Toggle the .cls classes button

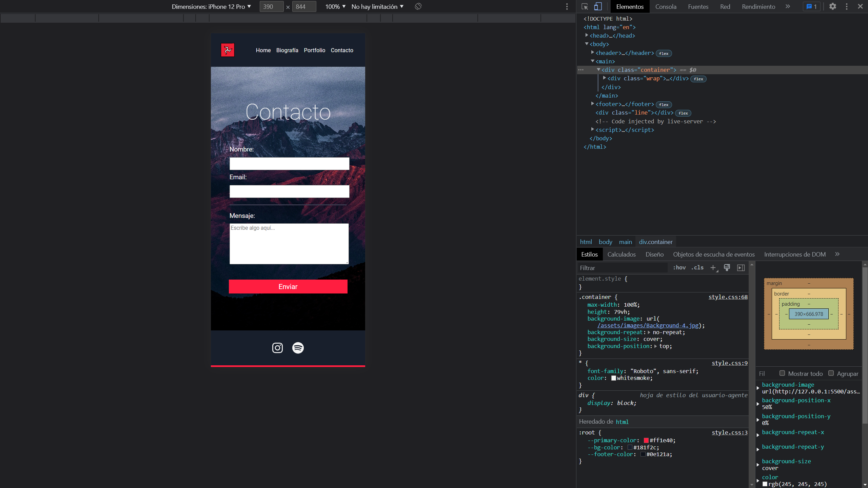click(697, 267)
